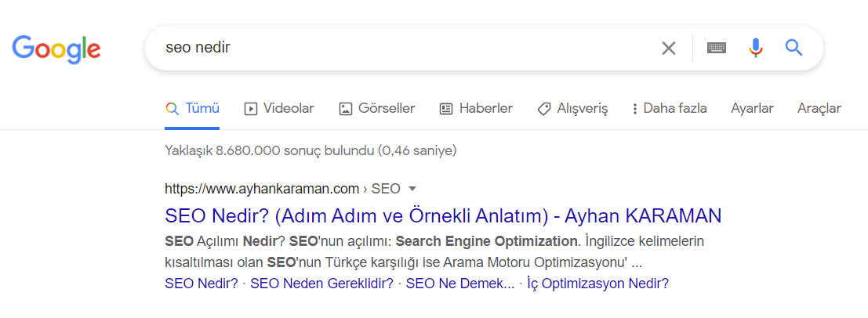Click the Haberler newspaper icon
Image resolution: width=868 pixels, height=318 pixels.
446,109
